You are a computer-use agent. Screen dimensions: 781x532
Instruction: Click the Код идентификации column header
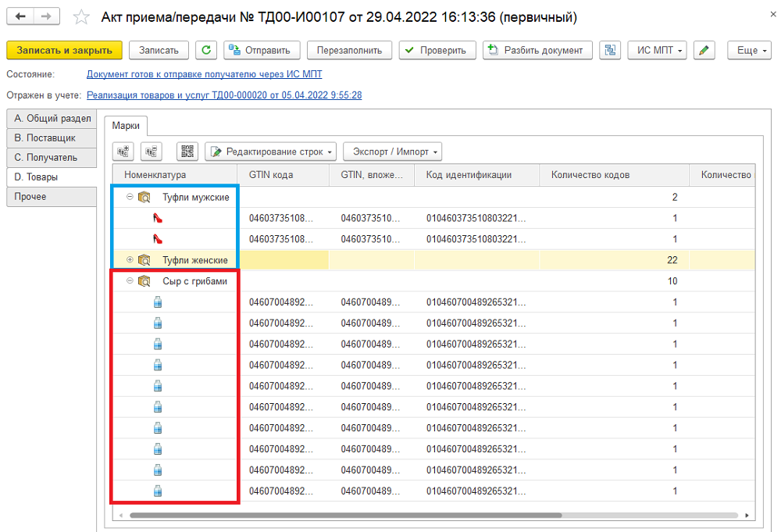[x=476, y=175]
